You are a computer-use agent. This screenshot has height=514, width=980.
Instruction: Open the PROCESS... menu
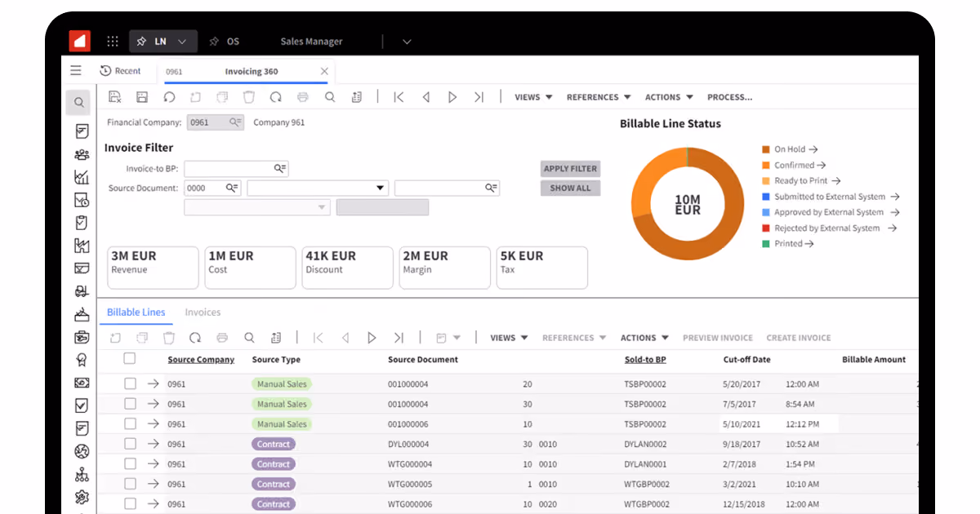tap(729, 97)
